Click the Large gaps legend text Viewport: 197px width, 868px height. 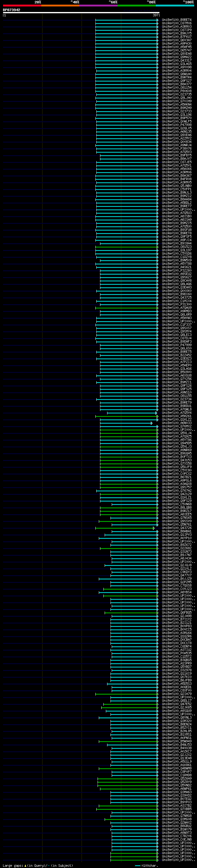pyautogui.click(x=38, y=866)
